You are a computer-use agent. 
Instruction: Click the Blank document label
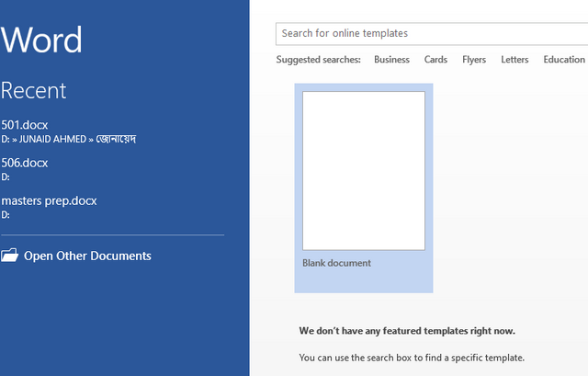[337, 263]
